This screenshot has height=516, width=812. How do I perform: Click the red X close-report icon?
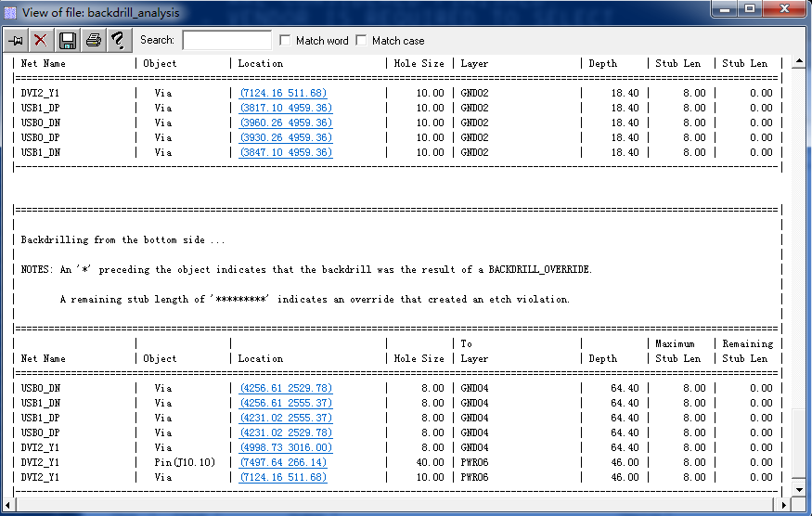coord(41,41)
